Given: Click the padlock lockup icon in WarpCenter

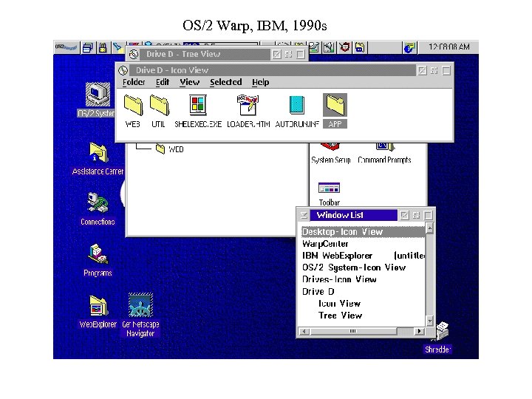Looking at the screenshot, I should (103, 47).
